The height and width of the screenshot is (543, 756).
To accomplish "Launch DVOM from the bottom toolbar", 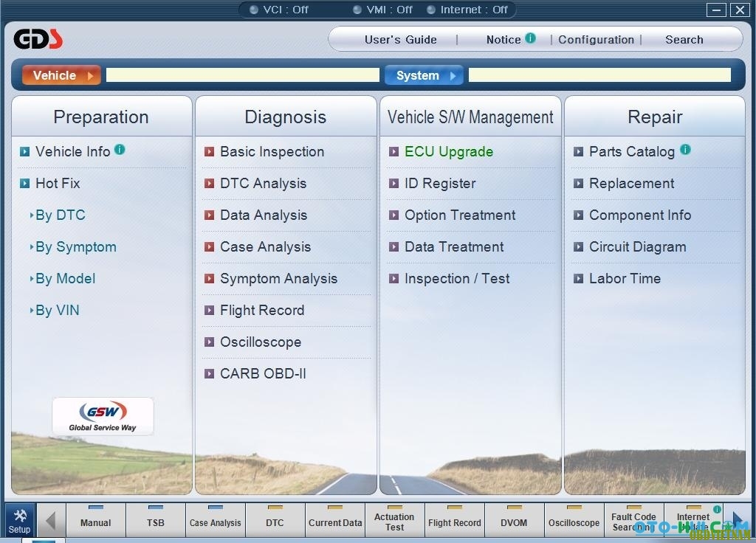I will pos(514,519).
